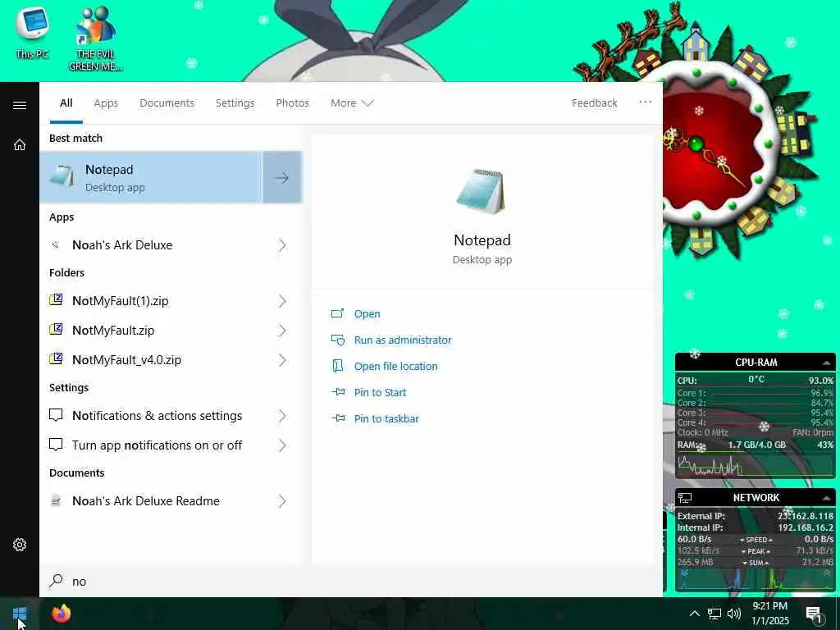Open the Action Center notification icon
840x630 pixels.
coord(815,614)
